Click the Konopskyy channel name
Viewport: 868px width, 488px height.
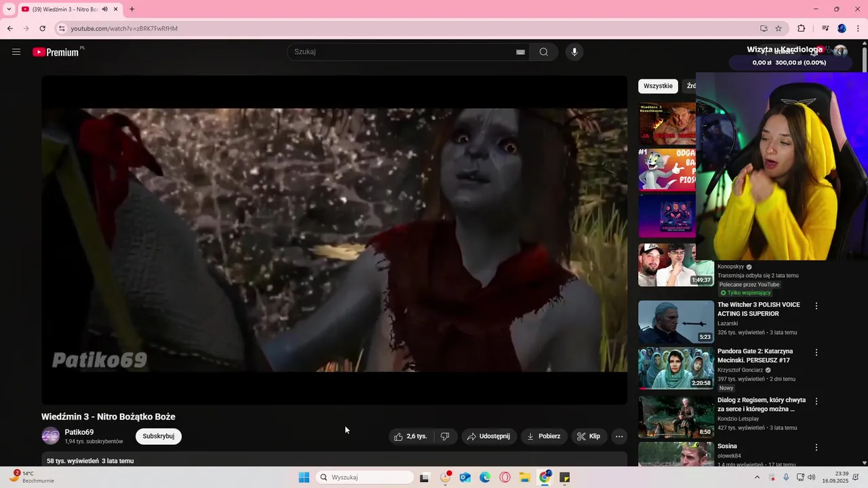(x=730, y=267)
